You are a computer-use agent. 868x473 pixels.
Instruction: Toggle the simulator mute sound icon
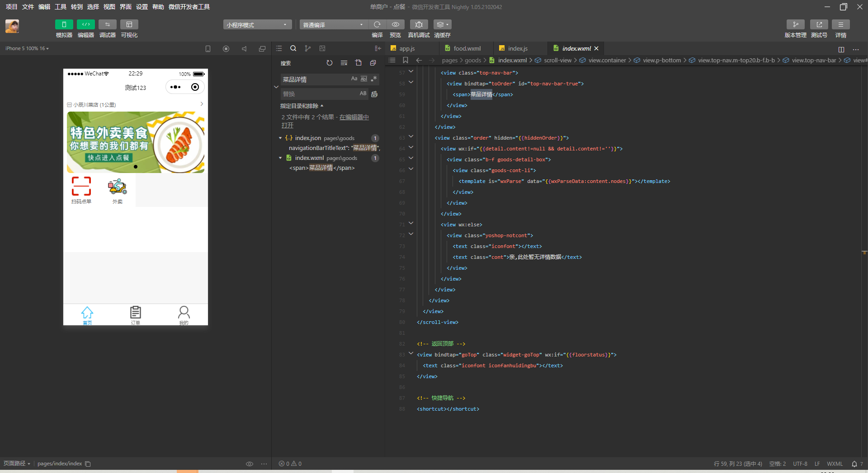pyautogui.click(x=244, y=49)
